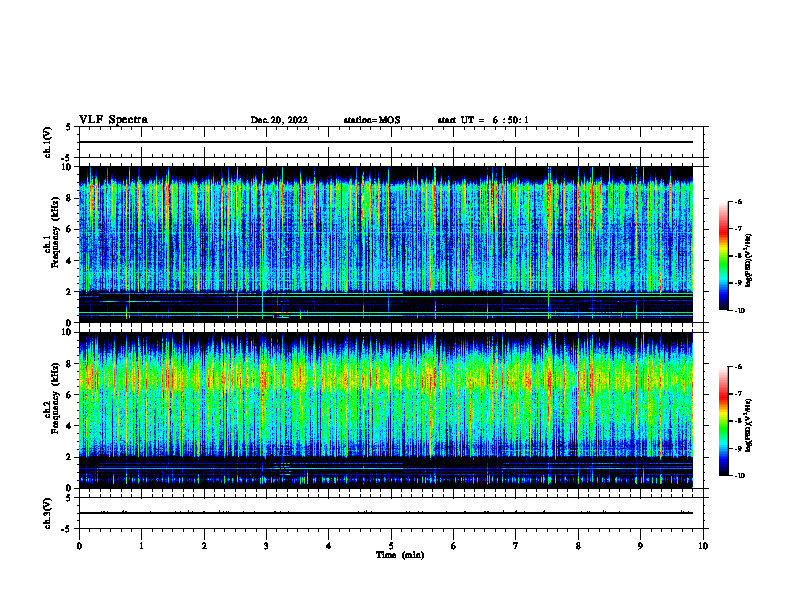Click the "-5" tick on ch.3(V) axis
The image size is (792, 612).
[68, 529]
